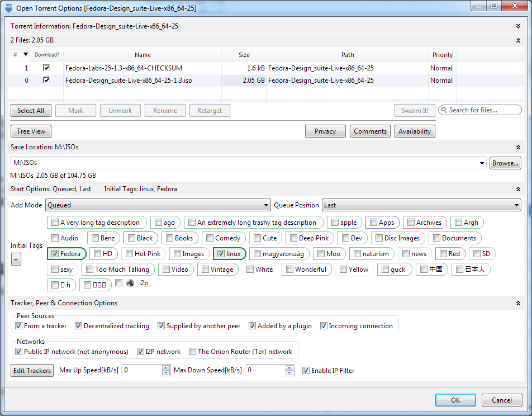Click the plus icon under Initial Tags
This screenshot has height=416, width=532.
(x=16, y=260)
